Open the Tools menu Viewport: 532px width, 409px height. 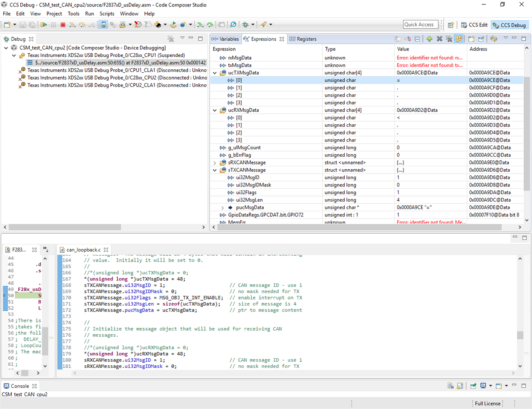point(74,13)
